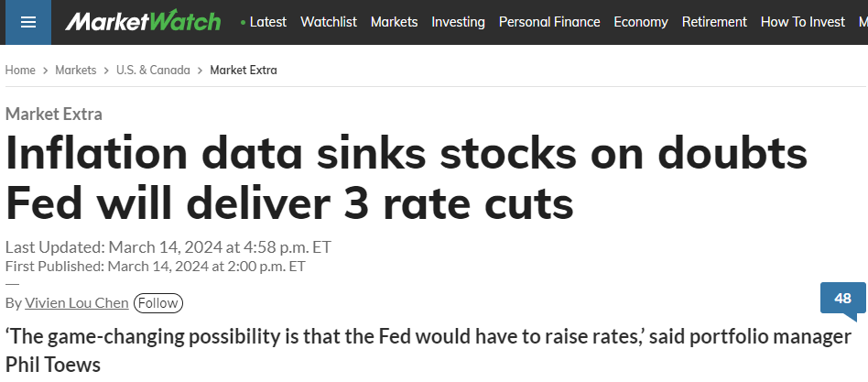
Task: Click the U.S. & Canada breadcrumb
Action: (153, 71)
